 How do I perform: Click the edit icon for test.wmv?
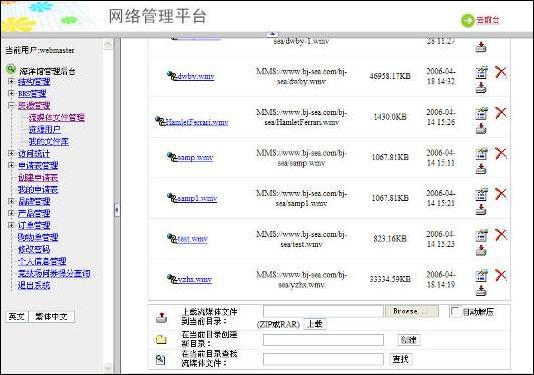tap(481, 235)
